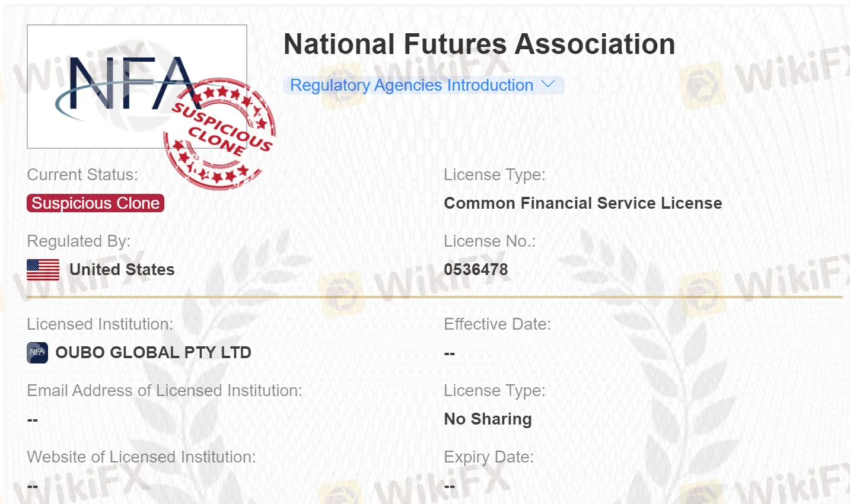Screen dimensions: 850x504
Task: Click the Effective Date label
Action: coord(497,324)
